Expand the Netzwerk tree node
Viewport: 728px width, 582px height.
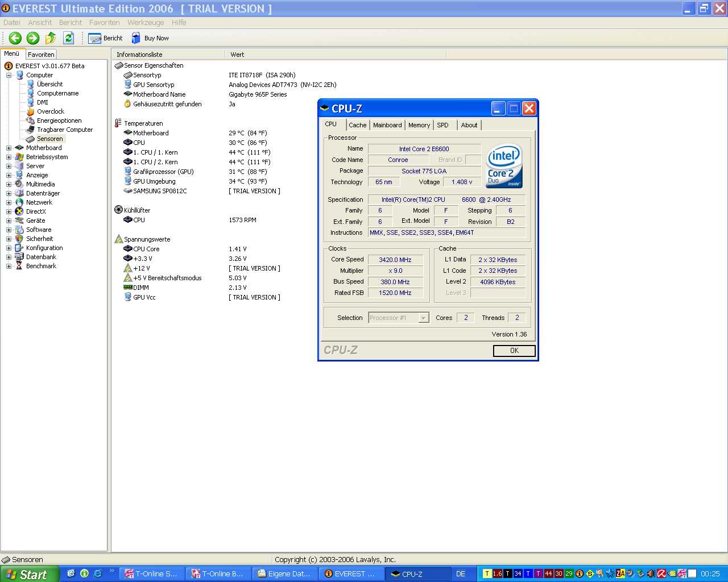click(x=9, y=202)
